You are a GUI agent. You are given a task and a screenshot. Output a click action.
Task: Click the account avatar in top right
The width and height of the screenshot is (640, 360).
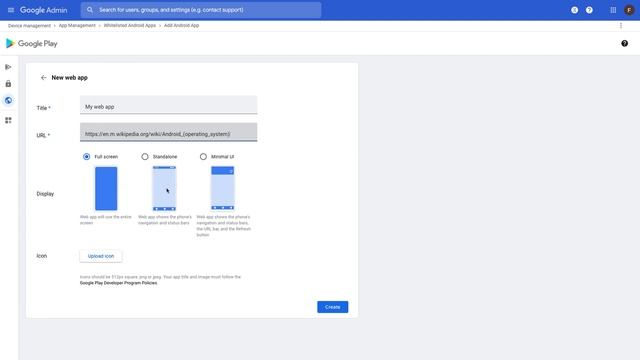click(x=629, y=10)
